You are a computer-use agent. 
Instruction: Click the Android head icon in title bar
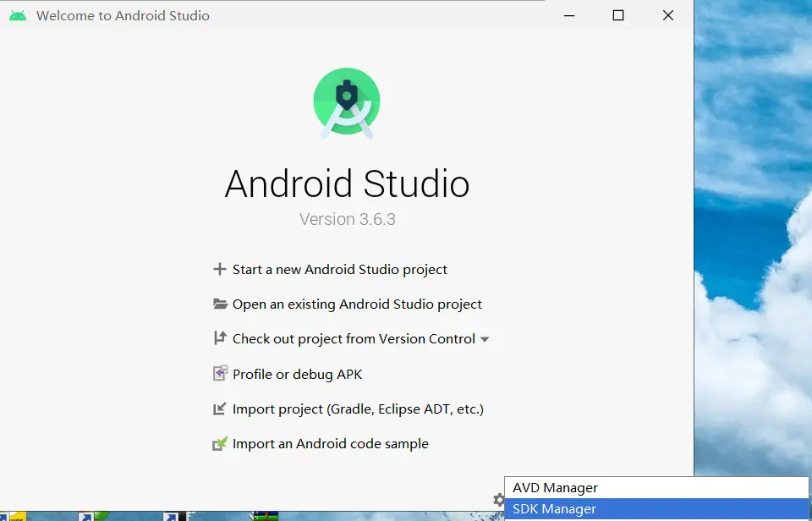tap(18, 15)
